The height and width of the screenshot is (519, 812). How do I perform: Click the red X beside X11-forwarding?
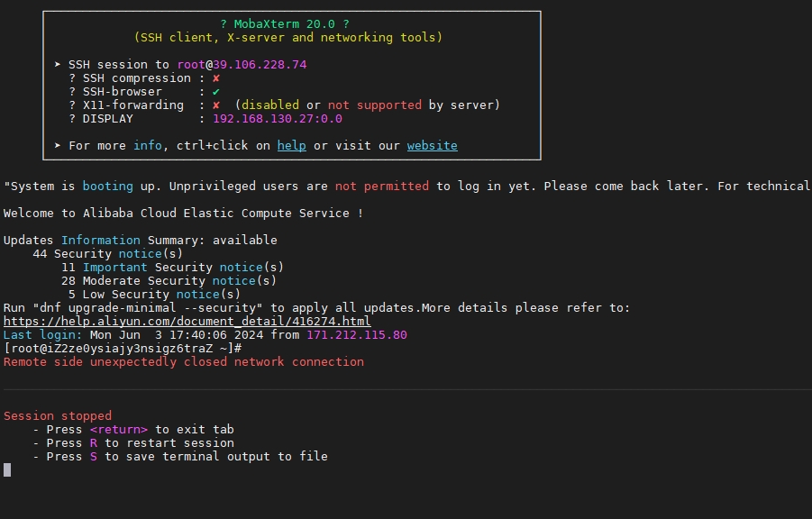[x=216, y=105]
